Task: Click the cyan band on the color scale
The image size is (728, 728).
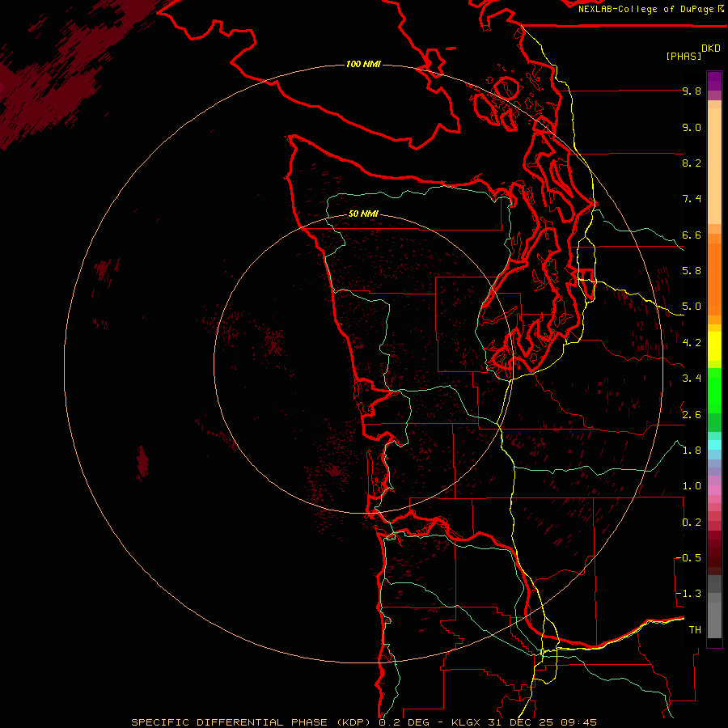Action: pos(714,445)
